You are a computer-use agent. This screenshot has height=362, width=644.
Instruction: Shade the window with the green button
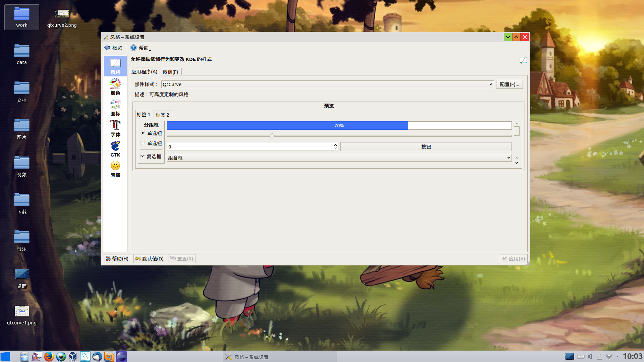[508, 37]
